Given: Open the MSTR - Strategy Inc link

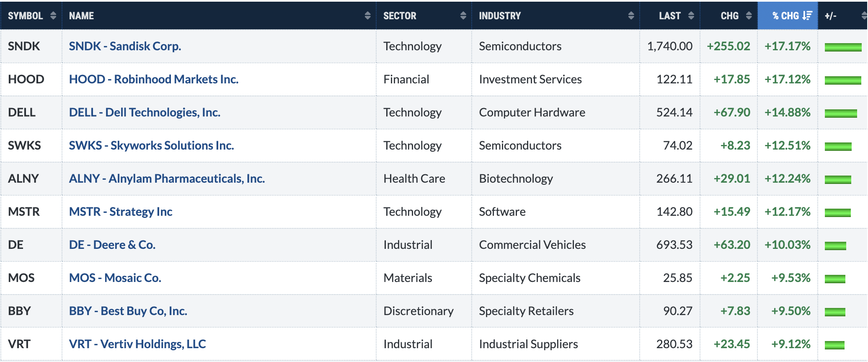Looking at the screenshot, I should point(121,212).
